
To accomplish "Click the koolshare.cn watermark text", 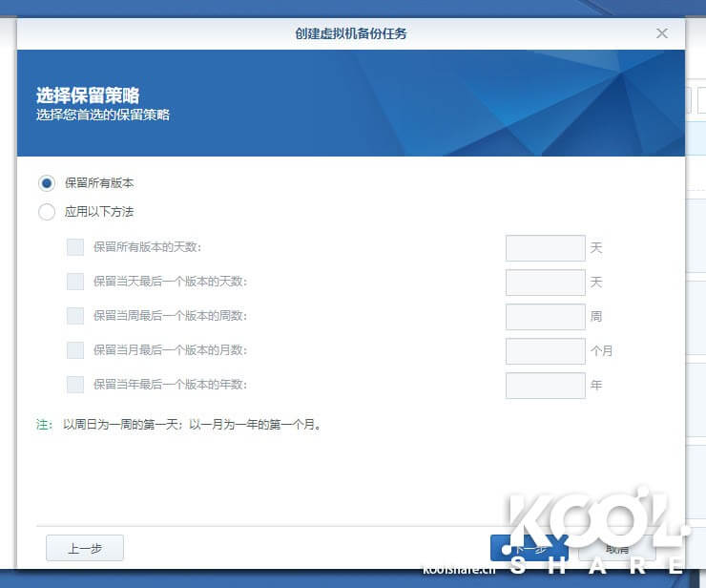I will tap(460, 569).
